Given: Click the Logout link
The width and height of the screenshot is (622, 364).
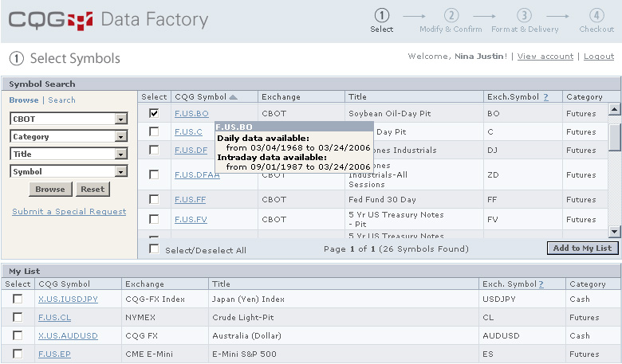Looking at the screenshot, I should coord(599,57).
